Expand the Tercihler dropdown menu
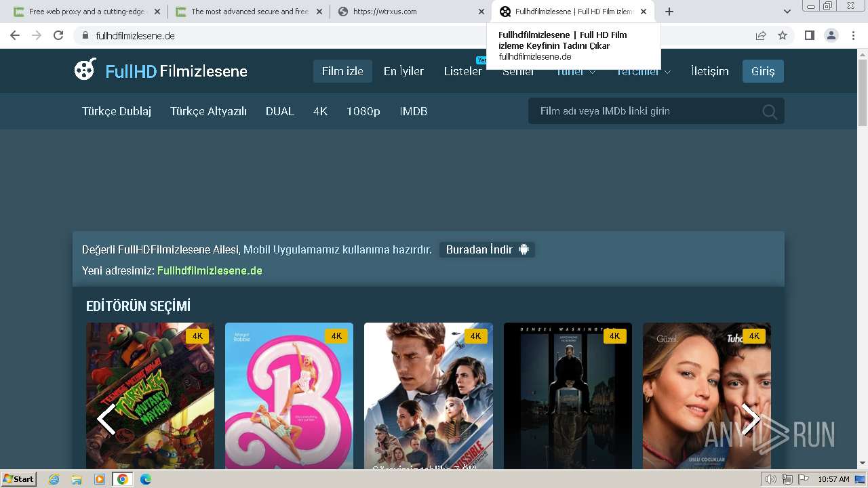The width and height of the screenshot is (868, 488). click(x=644, y=71)
